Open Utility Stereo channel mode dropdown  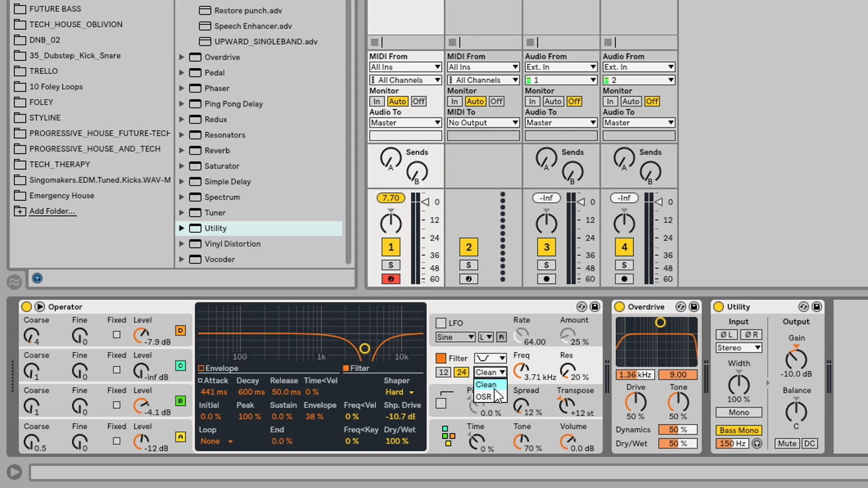[739, 348]
